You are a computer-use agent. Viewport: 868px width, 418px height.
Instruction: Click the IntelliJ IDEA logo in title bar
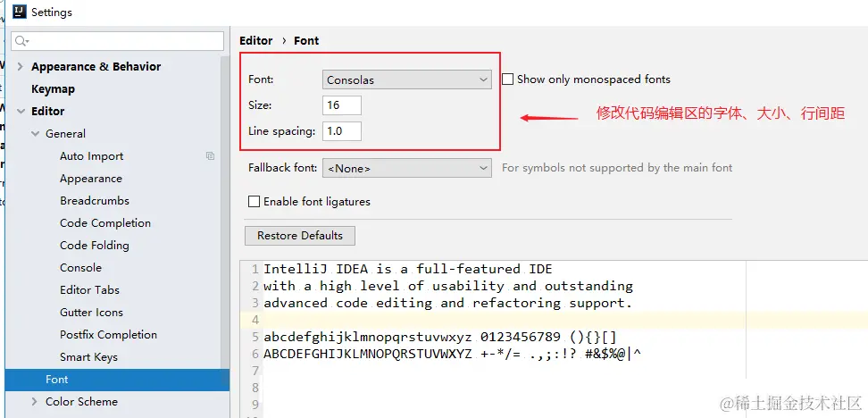[20, 12]
